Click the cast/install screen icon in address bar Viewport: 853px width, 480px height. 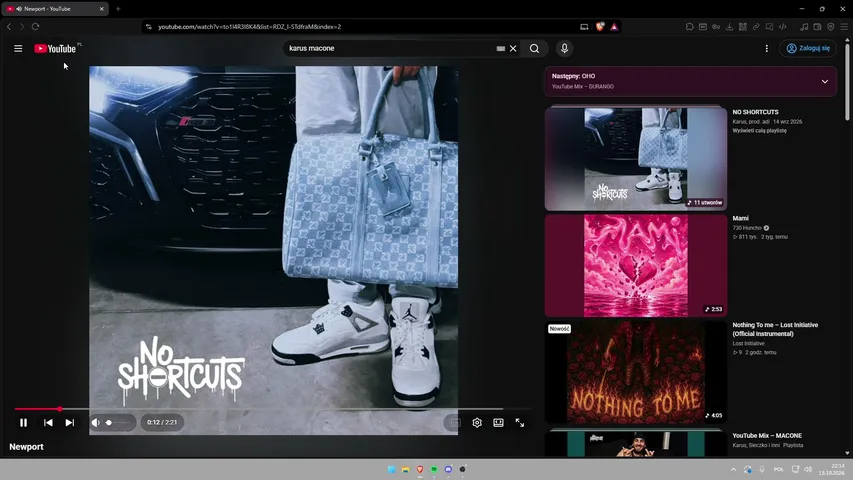[x=584, y=27]
